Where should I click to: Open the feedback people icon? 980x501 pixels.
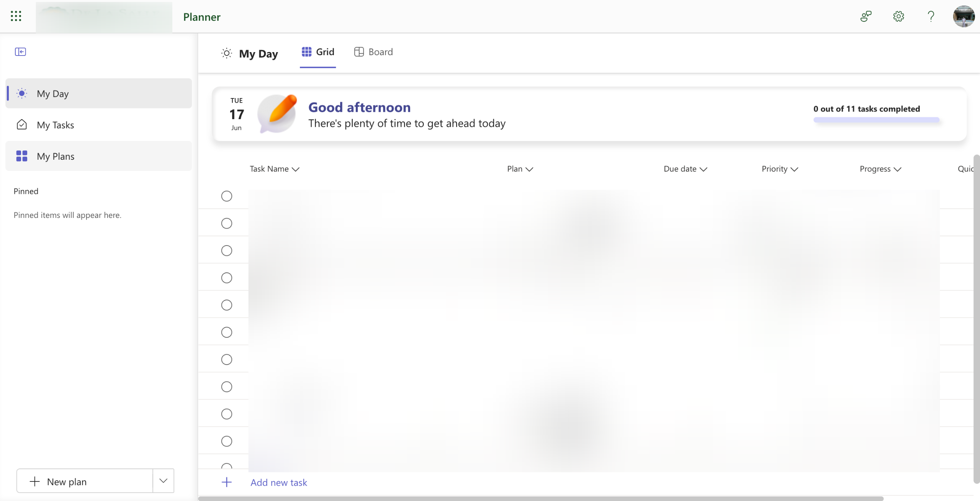coord(866,16)
